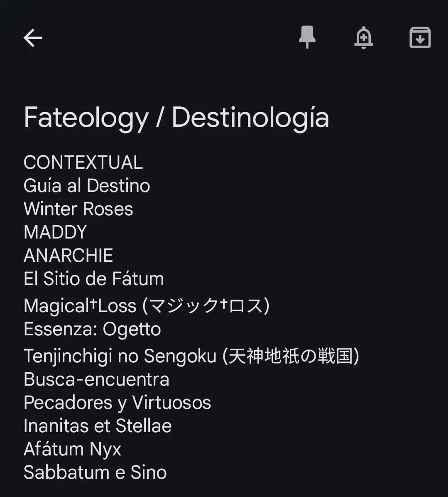Place cursor on Tenjinchigi no Sengoku line

click(191, 356)
